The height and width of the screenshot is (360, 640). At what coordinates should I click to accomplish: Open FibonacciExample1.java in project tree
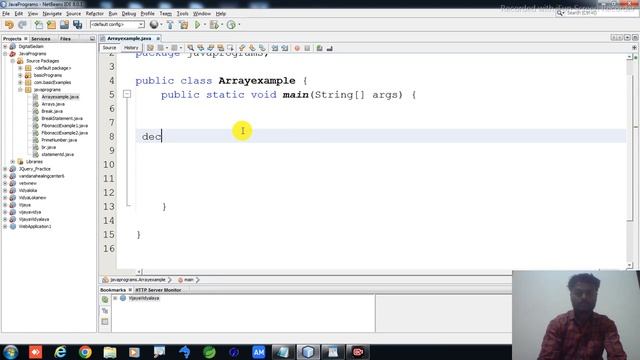(64, 126)
